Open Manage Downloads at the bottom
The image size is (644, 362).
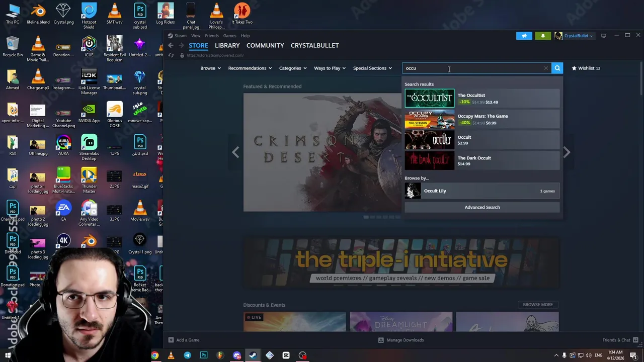[401, 340]
